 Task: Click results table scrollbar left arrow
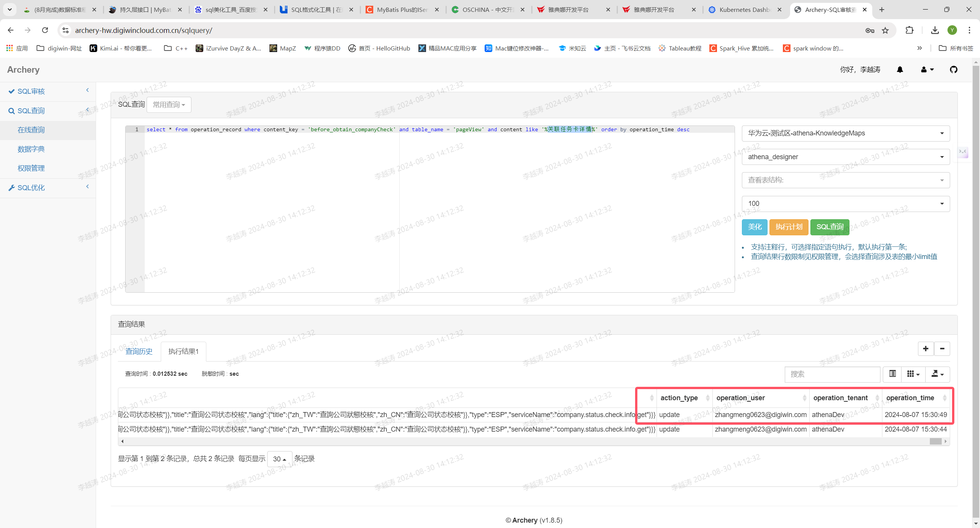(122, 441)
